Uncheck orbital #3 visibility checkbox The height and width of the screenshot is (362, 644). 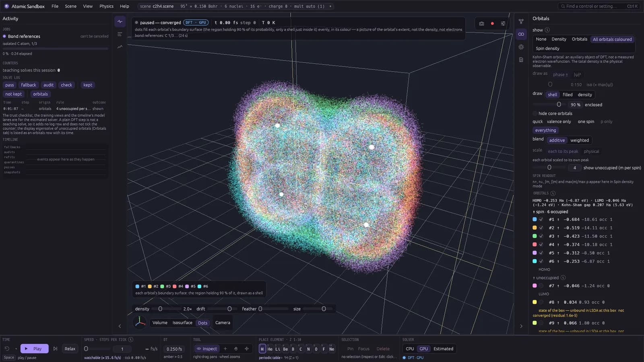point(541,236)
